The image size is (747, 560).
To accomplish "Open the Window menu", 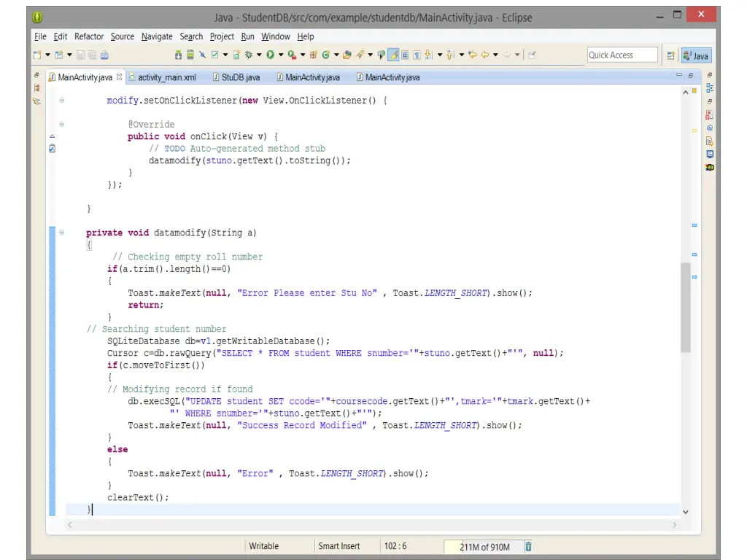I will (x=275, y=36).
